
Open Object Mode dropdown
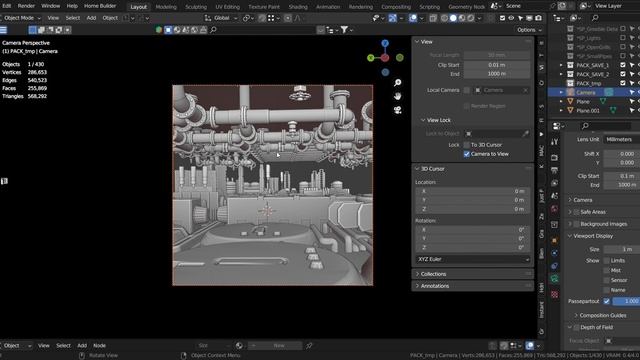click(22, 18)
